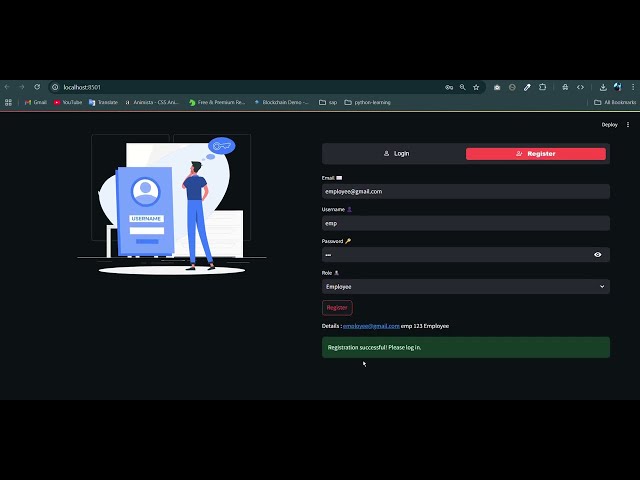Switch to the Login tab
This screenshot has height=480, width=640.
[x=396, y=153]
